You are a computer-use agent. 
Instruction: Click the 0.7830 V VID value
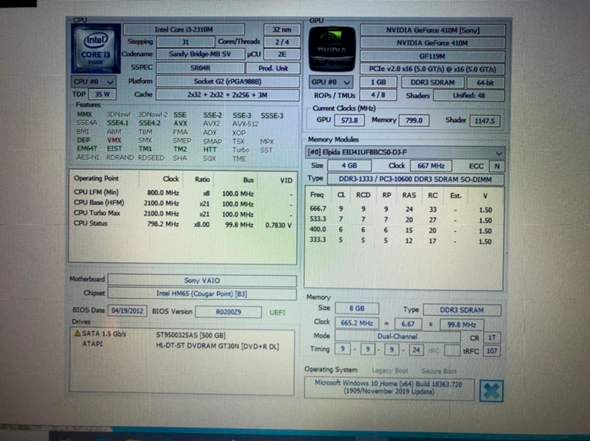(x=278, y=225)
